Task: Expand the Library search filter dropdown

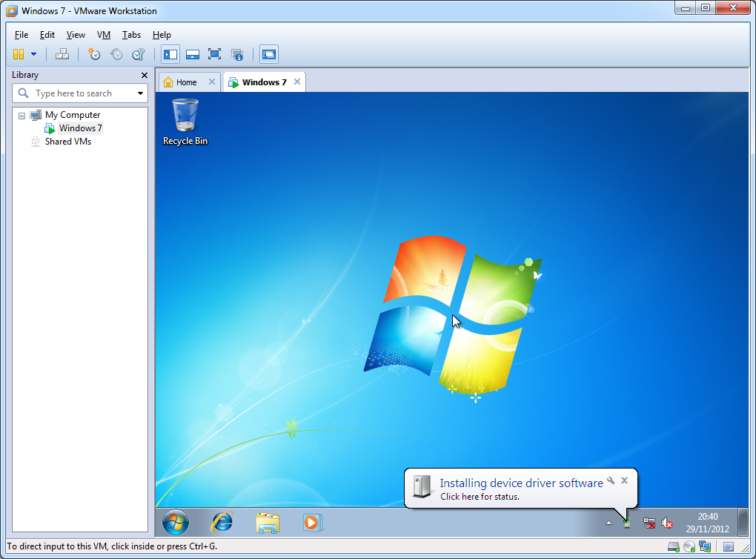Action: 140,93
